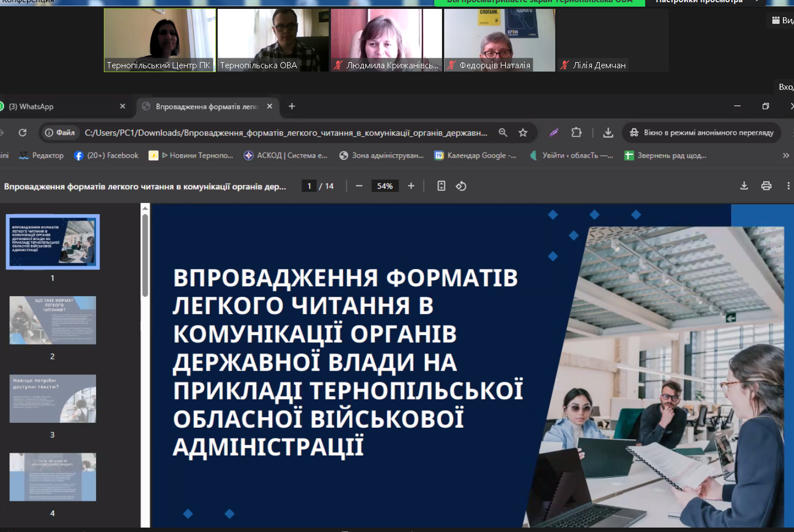Select slide thumbnail 2

click(53, 320)
